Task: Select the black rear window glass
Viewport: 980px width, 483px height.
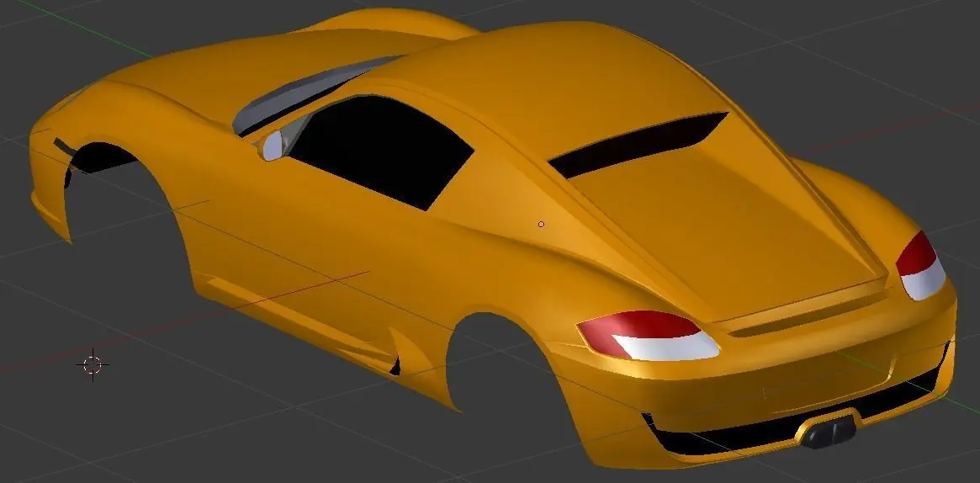Action: coord(638,145)
